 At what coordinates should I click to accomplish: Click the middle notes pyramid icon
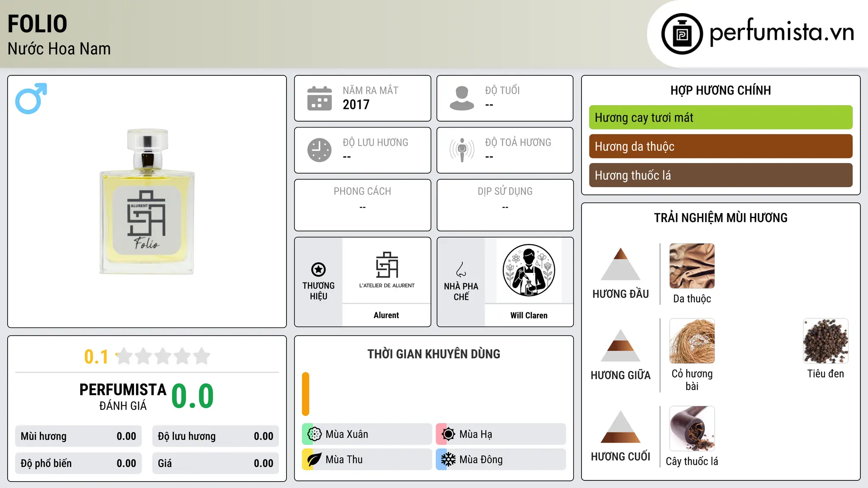pyautogui.click(x=620, y=345)
